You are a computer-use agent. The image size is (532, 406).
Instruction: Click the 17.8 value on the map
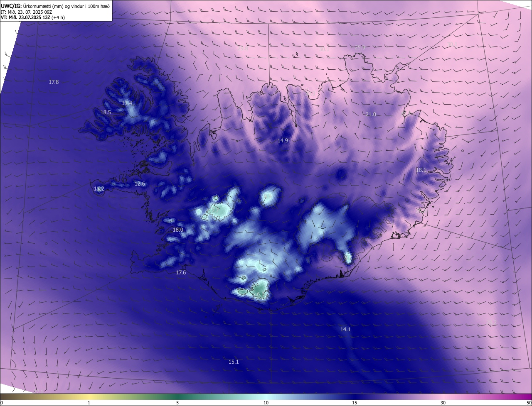coord(54,82)
